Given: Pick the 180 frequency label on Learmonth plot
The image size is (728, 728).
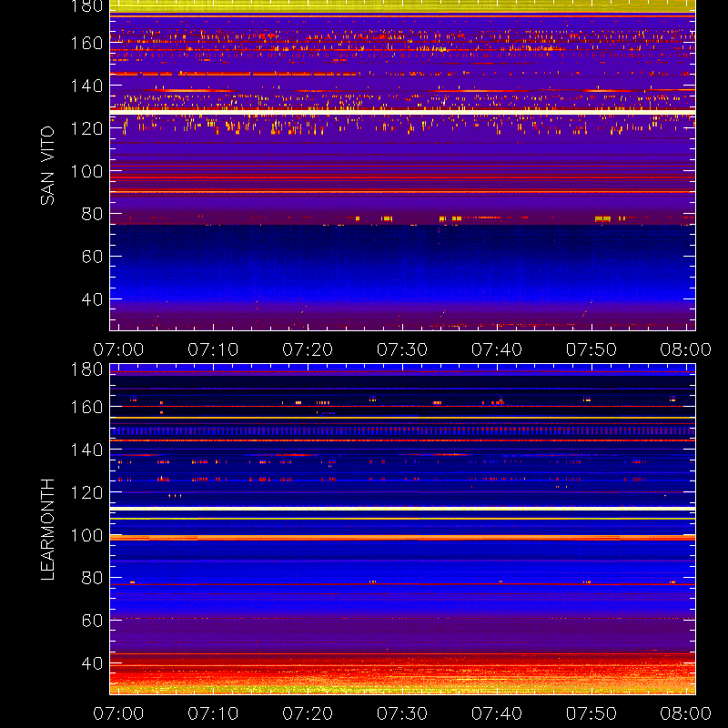Looking at the screenshot, I should click(x=86, y=369).
